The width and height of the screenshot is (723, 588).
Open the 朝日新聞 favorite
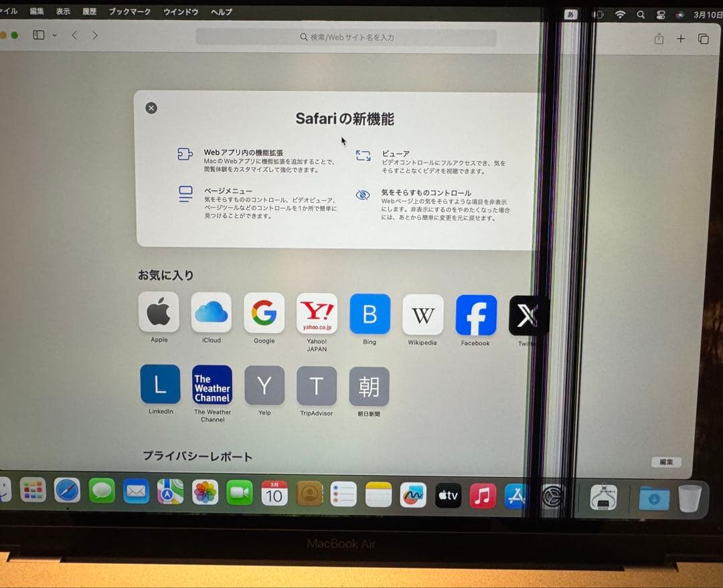pos(370,392)
